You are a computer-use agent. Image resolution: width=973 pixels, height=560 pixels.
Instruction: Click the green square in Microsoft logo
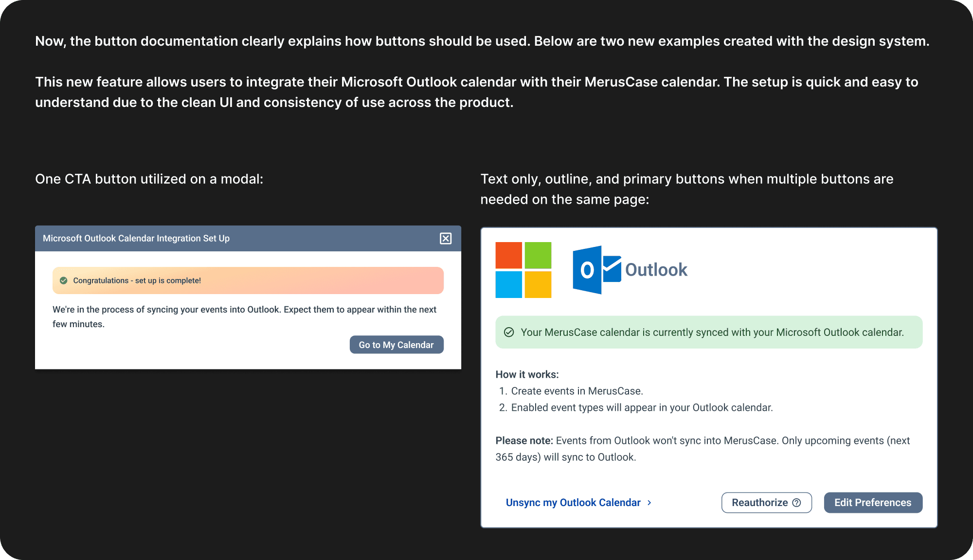538,255
